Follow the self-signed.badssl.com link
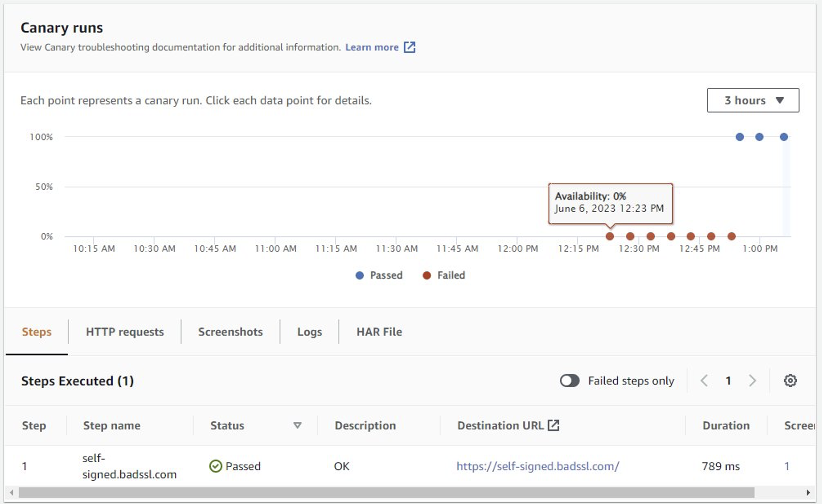The width and height of the screenshot is (822, 504). coord(537,466)
